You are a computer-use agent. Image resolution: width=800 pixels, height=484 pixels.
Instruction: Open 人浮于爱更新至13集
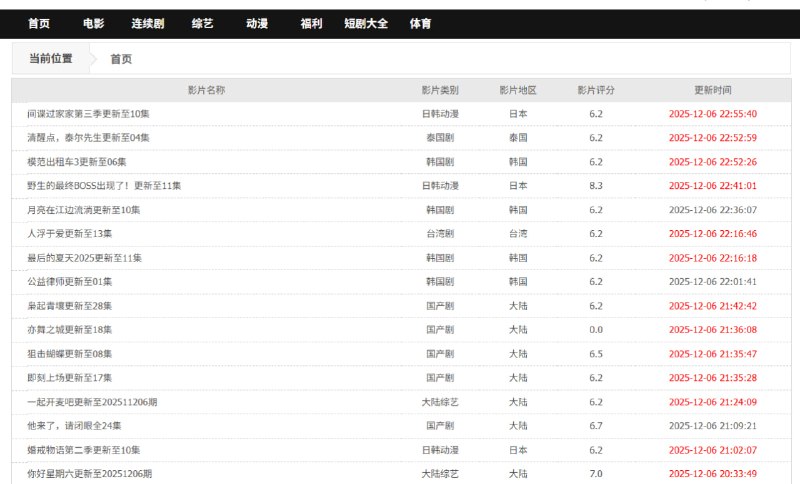pos(69,234)
